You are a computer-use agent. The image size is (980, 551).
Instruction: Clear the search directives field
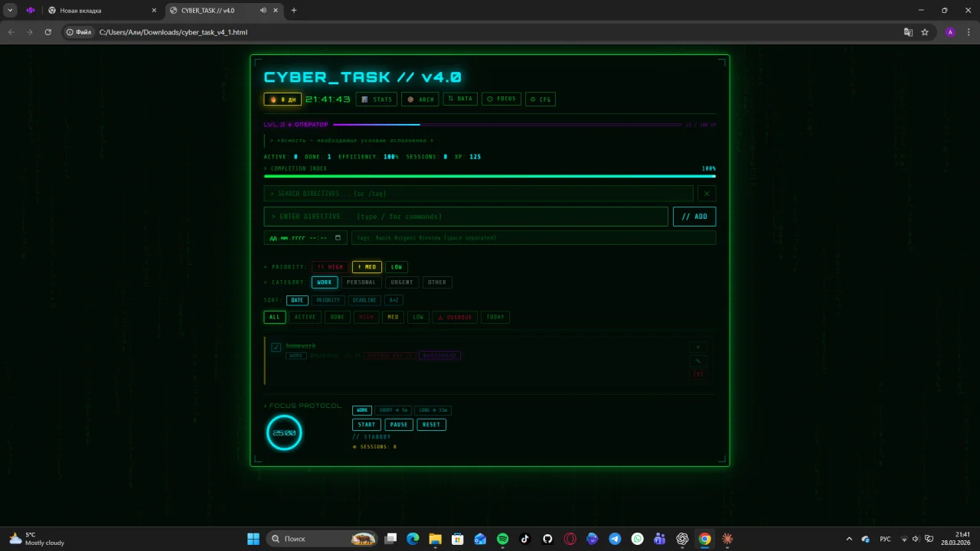point(707,194)
